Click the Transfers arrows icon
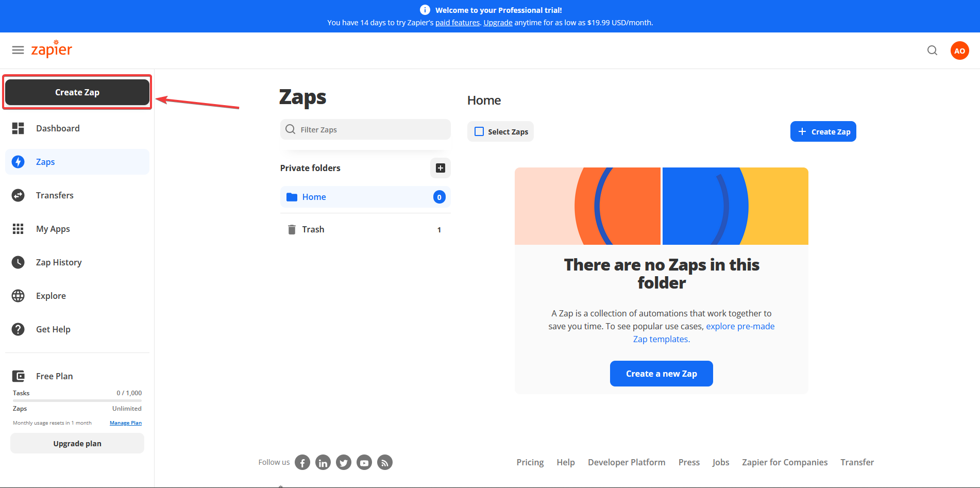Image resolution: width=980 pixels, height=488 pixels. [x=18, y=195]
